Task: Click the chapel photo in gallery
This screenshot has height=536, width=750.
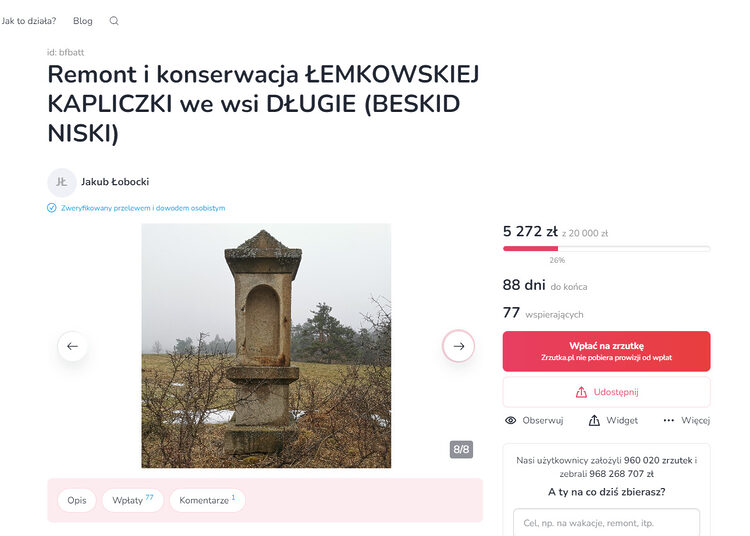Action: (x=266, y=346)
